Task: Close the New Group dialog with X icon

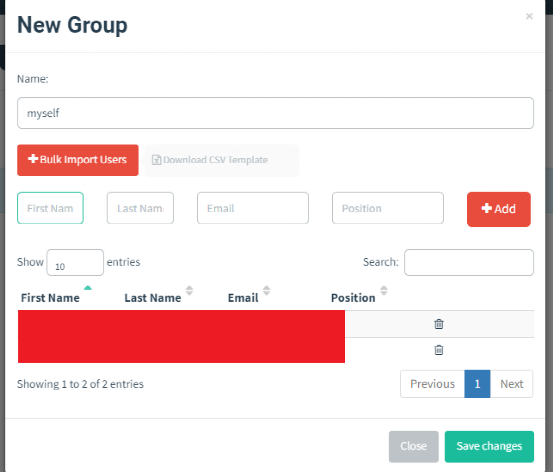Action: coord(529,16)
